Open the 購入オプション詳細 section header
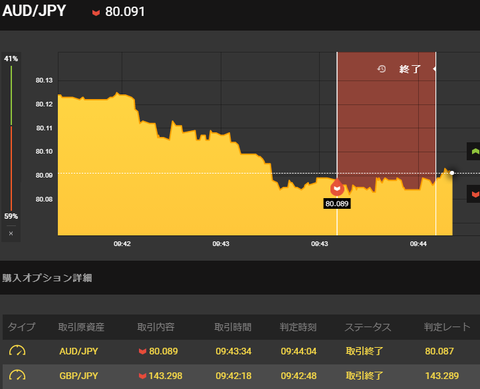 point(47,278)
